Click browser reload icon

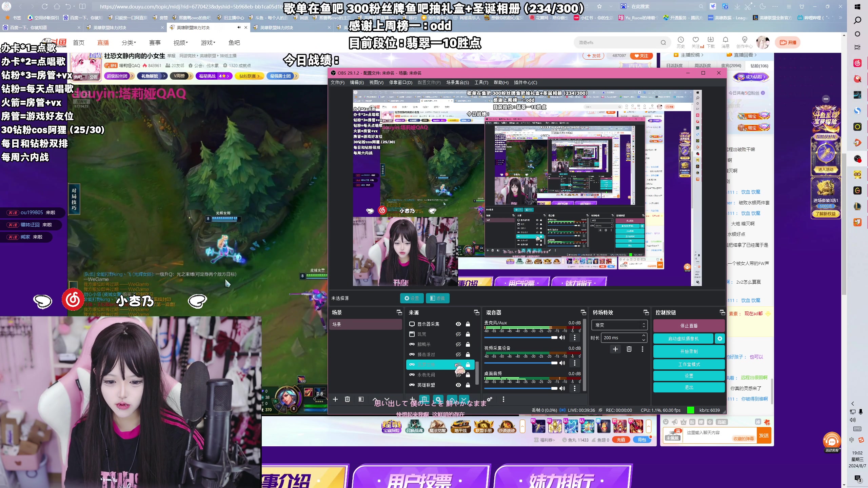45,6
